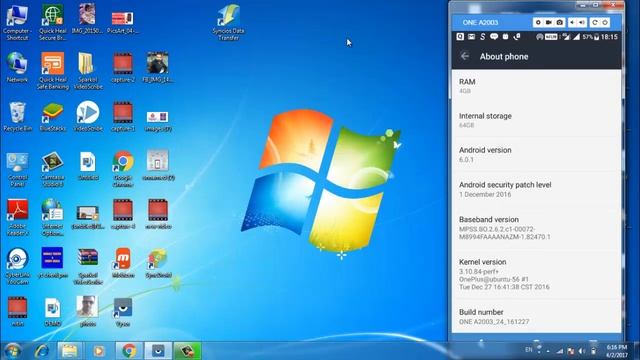The height and width of the screenshot is (360, 640).
Task: Open the settings gear icon in Vysor toolbar
Action: (538, 22)
